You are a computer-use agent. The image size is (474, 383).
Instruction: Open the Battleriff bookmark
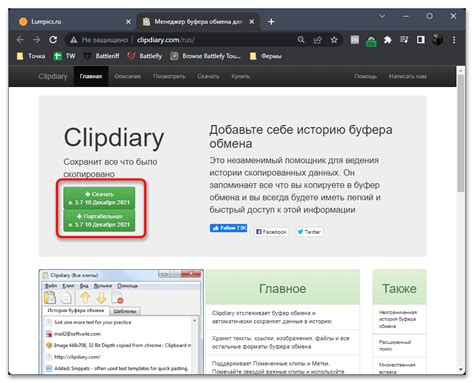coord(101,56)
